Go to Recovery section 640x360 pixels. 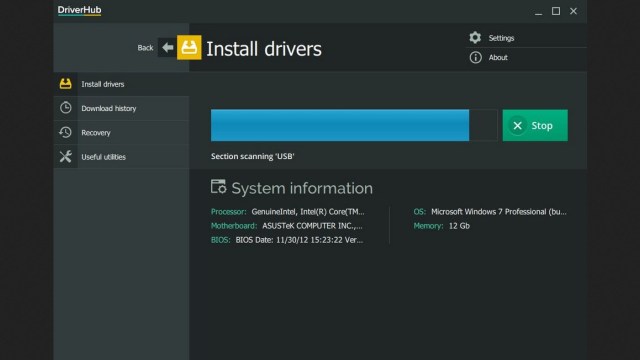coord(121,133)
